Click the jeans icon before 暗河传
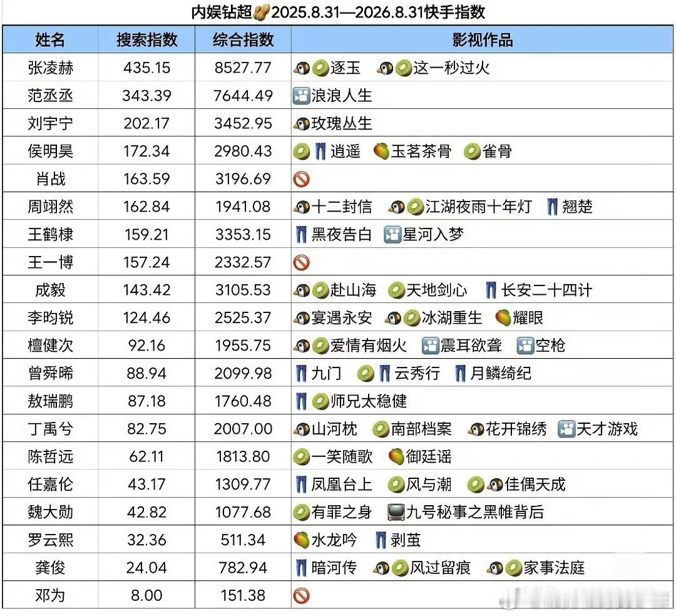676x616 pixels. click(301, 568)
